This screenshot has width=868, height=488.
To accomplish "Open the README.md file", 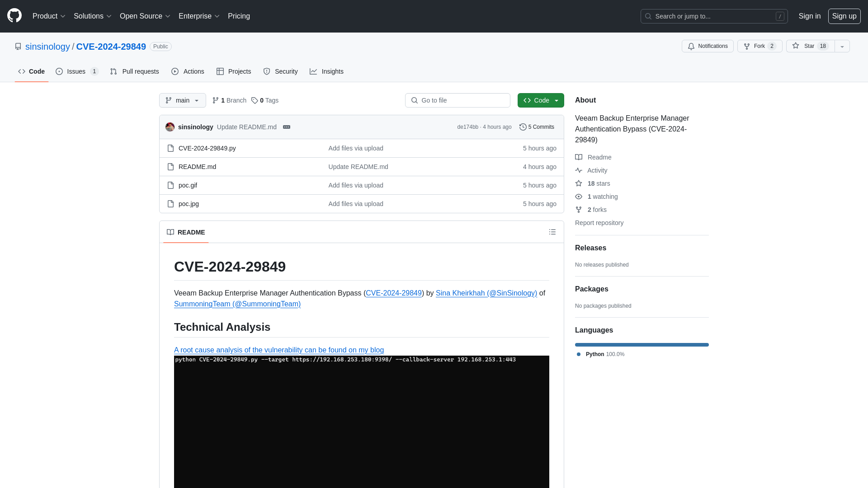I will [197, 166].
